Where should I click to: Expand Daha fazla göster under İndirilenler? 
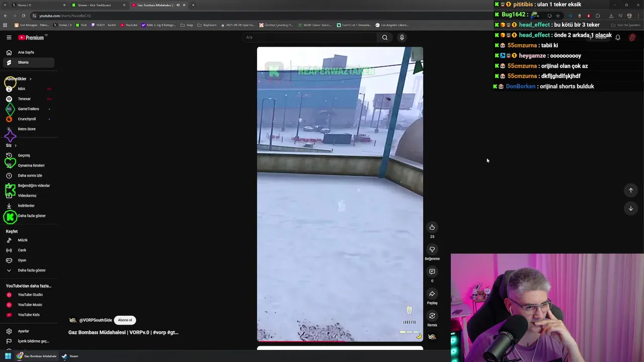pos(28,216)
